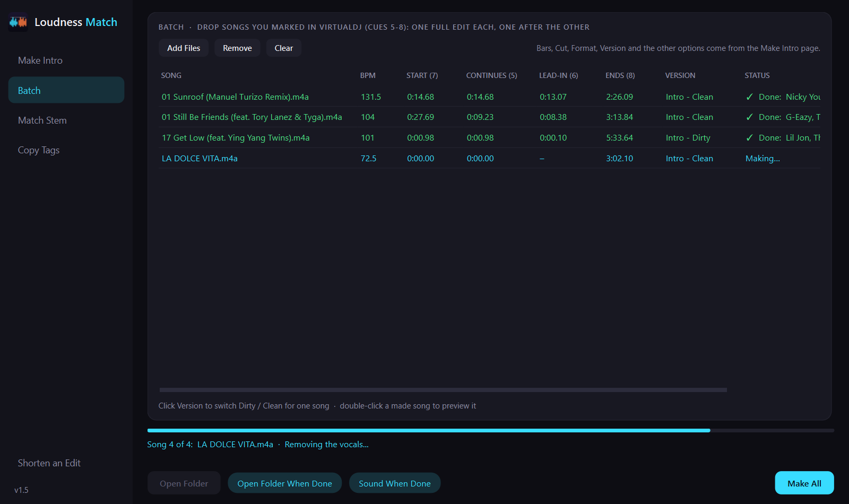Click the LEAD-IN (6) column header
Viewport: 849px width, 504px height.
click(x=559, y=75)
